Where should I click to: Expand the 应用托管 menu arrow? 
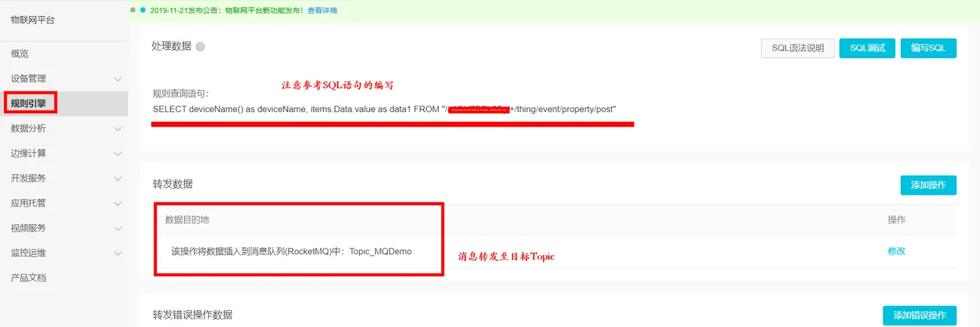point(118,203)
